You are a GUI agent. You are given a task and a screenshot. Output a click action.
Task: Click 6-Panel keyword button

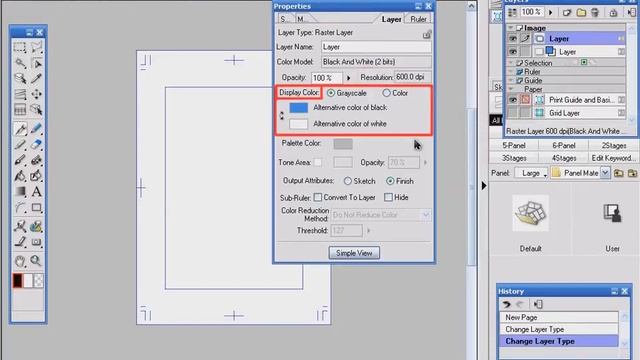pos(564,145)
